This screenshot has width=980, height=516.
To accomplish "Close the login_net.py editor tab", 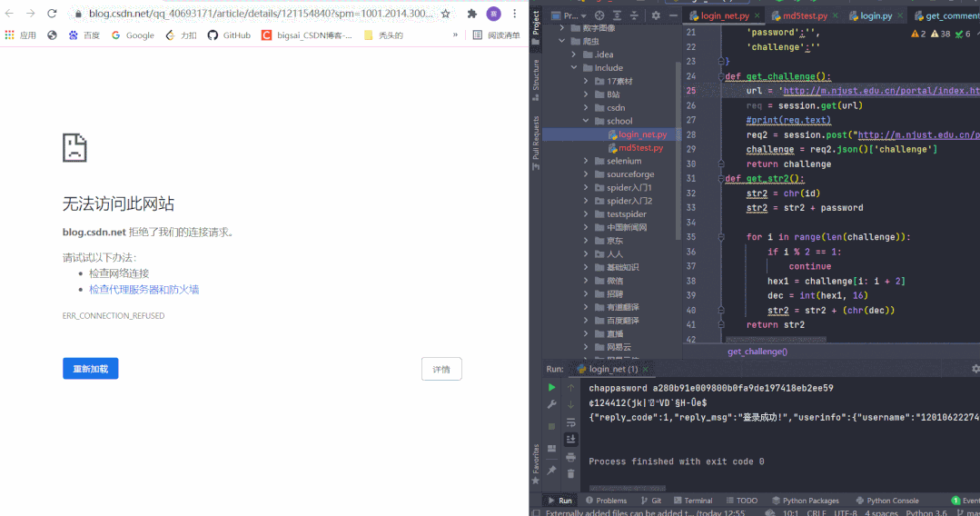I will (757, 15).
